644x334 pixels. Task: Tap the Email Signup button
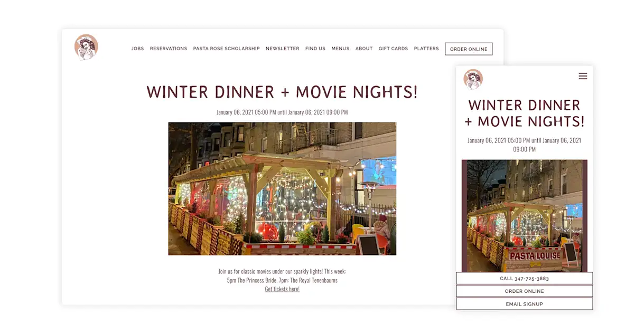524,304
